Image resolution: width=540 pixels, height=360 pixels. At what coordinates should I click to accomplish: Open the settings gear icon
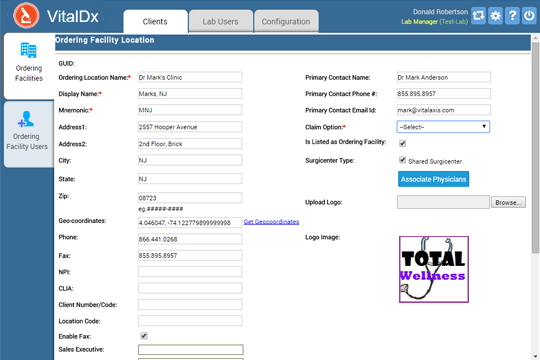495,16
